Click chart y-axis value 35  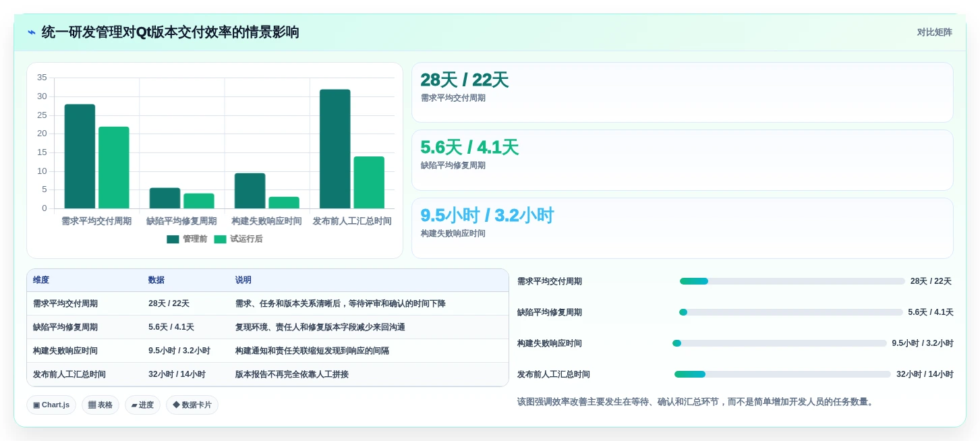(42, 78)
